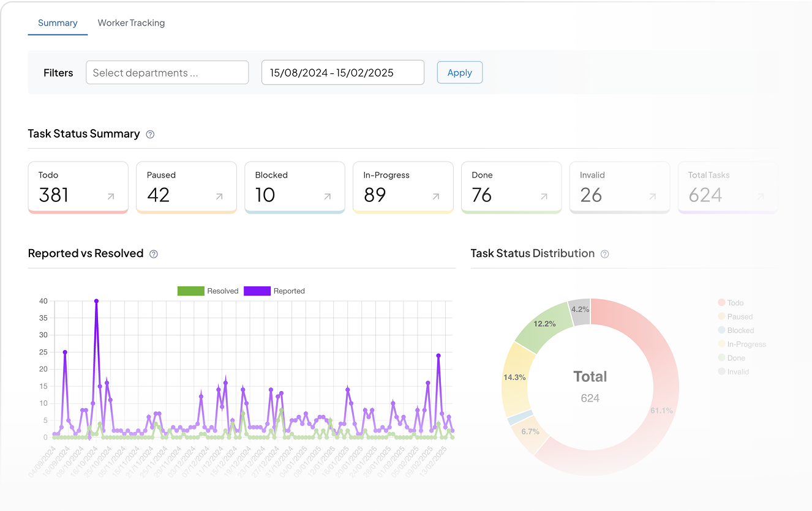Viewport: 812px width, 511px height.
Task: Click the Task Status Summary help icon
Action: pos(149,134)
